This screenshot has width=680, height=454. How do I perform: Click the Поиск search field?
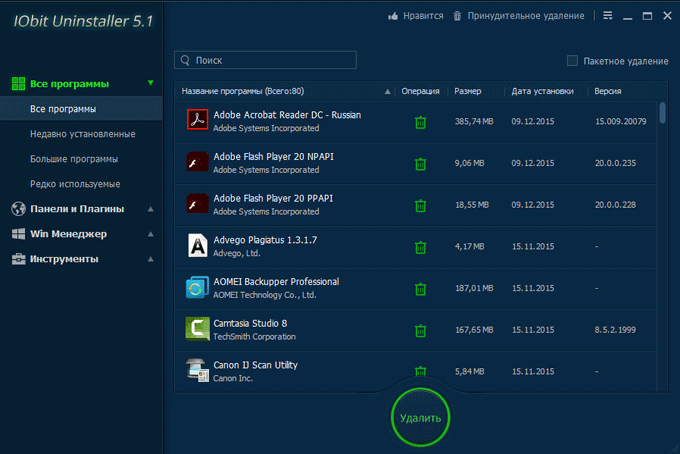(265, 60)
